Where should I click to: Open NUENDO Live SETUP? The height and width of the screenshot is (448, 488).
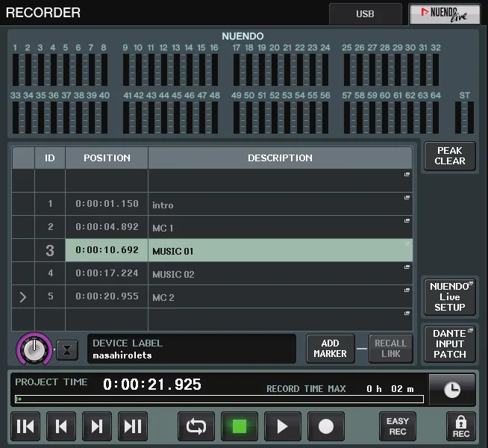pyautogui.click(x=450, y=296)
